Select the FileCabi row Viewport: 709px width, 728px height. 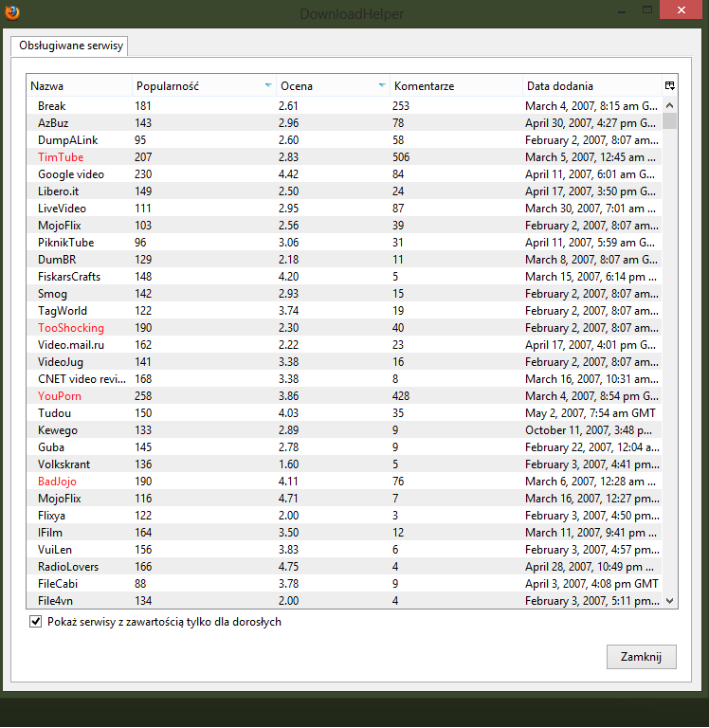[344, 584]
